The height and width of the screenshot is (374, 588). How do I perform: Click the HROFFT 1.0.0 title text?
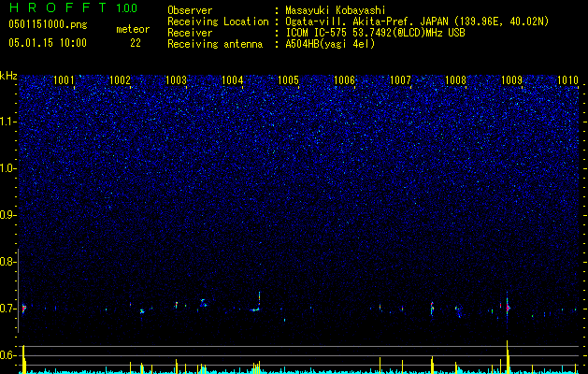coord(73,7)
